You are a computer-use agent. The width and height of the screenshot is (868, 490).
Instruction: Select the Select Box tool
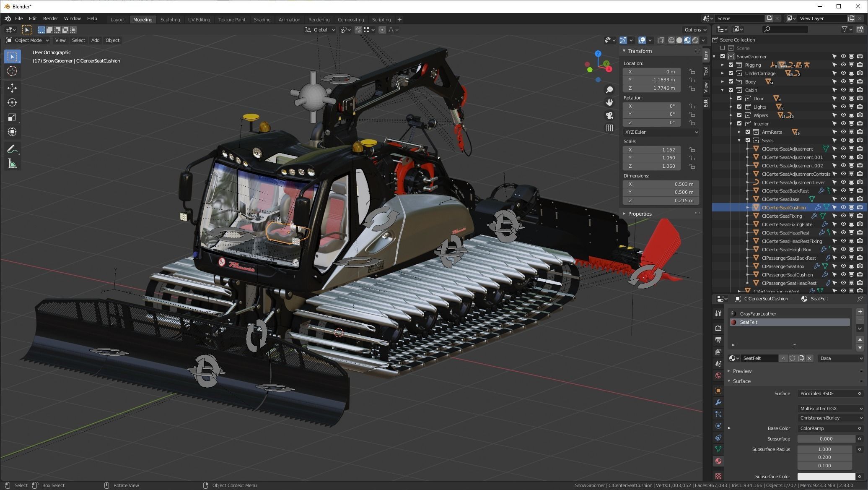12,56
